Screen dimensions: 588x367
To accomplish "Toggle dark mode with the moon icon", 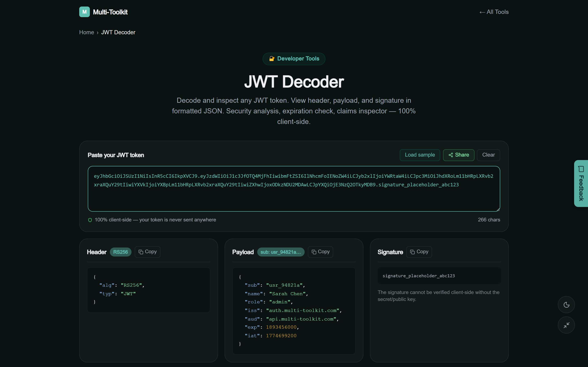I will click(566, 305).
